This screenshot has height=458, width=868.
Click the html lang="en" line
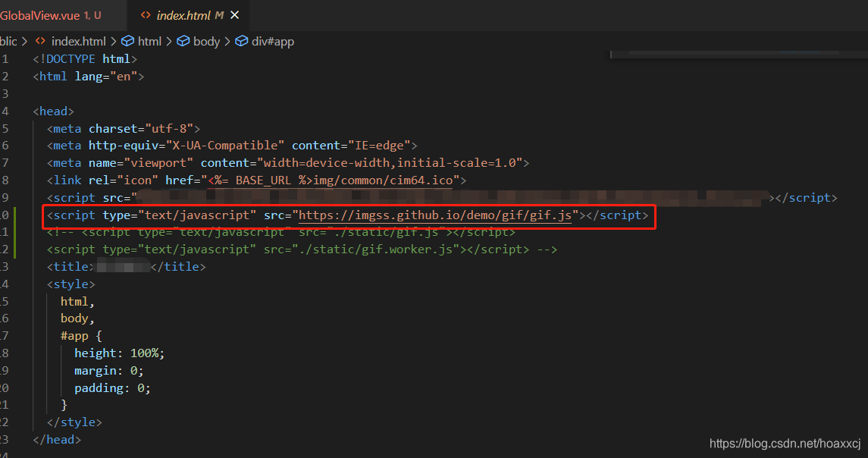89,77
